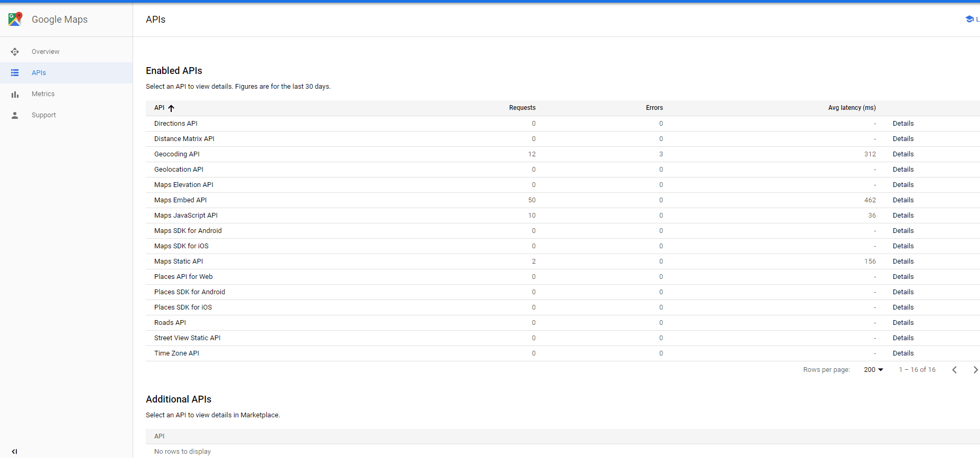Click Maps Static API latency value 156

(x=870, y=261)
